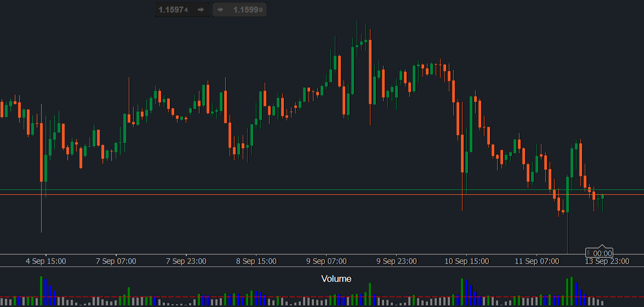Click the 7 Sep 07:00 time axis label
Viewport: 644px width, 307px height.
click(x=116, y=261)
